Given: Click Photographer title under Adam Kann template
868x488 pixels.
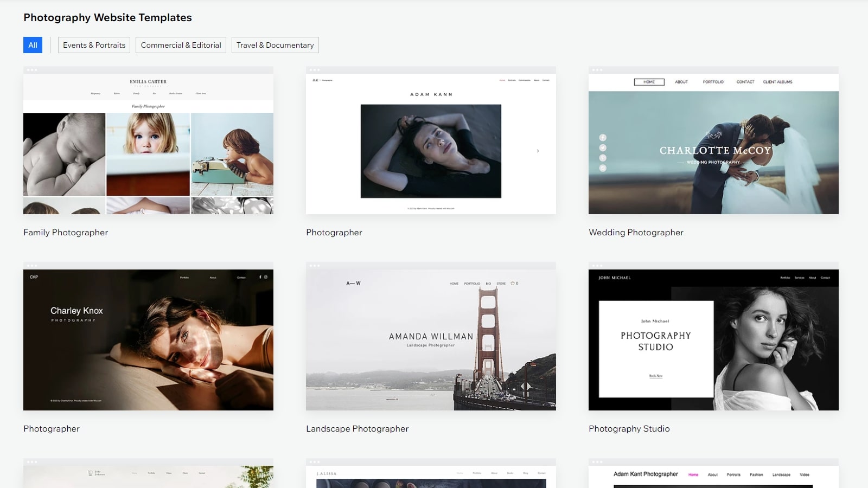Looking at the screenshot, I should point(334,232).
